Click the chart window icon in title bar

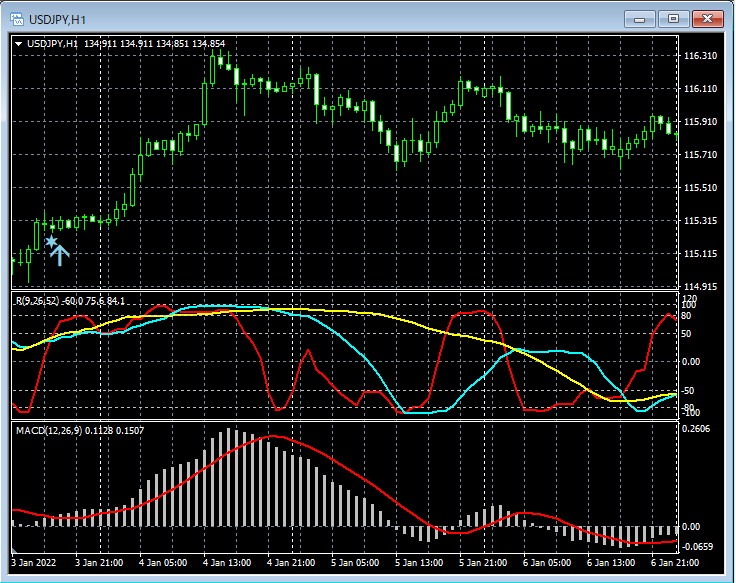17,19
